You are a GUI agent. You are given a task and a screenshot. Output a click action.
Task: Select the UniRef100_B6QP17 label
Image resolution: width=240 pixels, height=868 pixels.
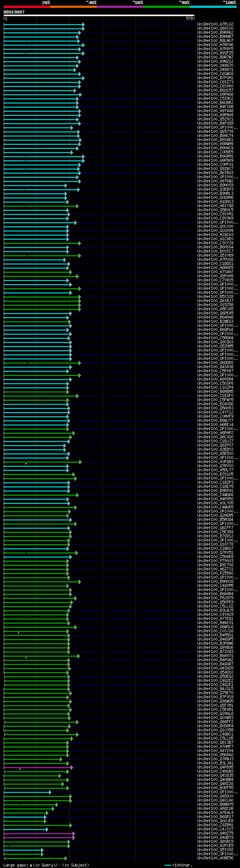(215, 817)
